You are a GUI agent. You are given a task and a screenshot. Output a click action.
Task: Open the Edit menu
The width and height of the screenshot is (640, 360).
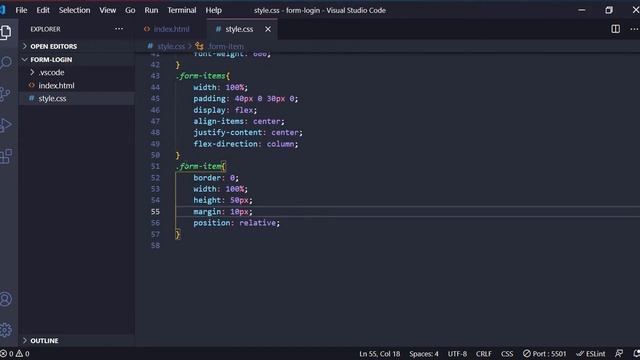[x=43, y=10]
